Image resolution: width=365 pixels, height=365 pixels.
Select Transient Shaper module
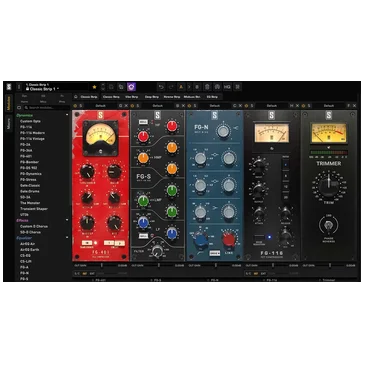click(x=34, y=209)
